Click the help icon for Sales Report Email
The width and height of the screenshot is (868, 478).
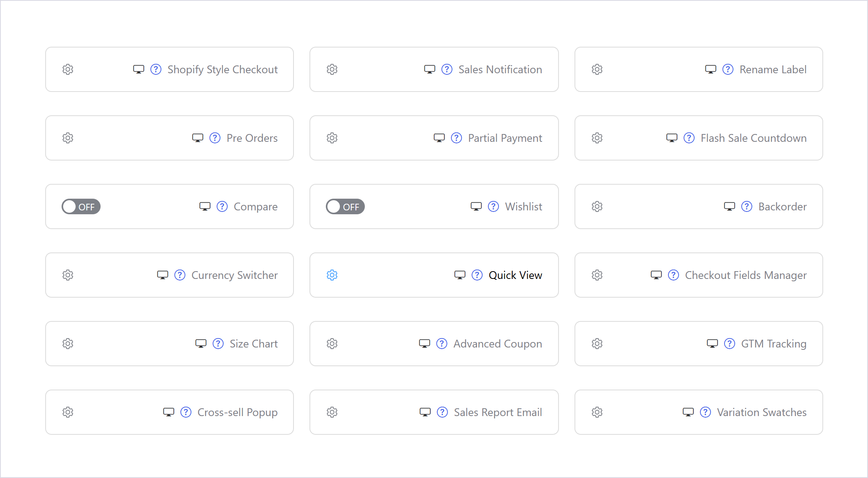(442, 412)
